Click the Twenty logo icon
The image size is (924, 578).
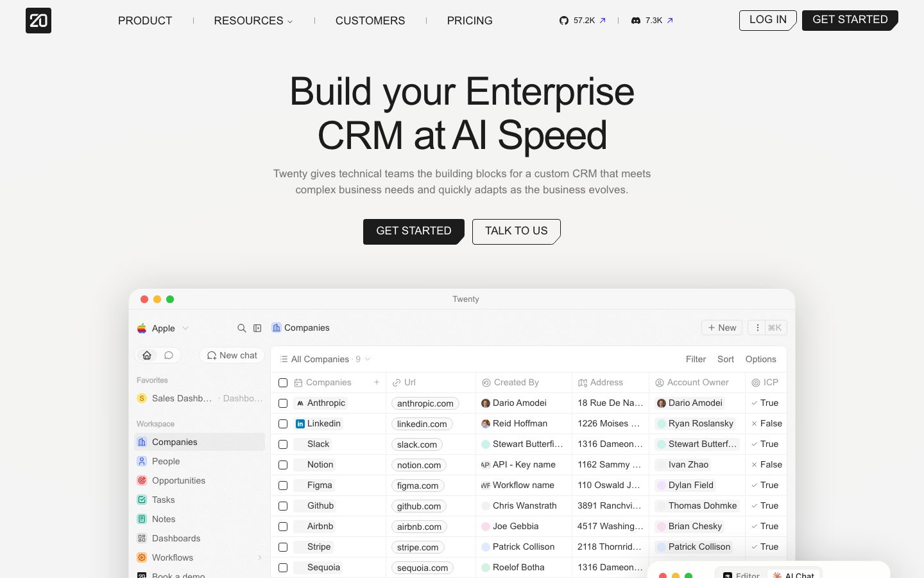tap(38, 21)
